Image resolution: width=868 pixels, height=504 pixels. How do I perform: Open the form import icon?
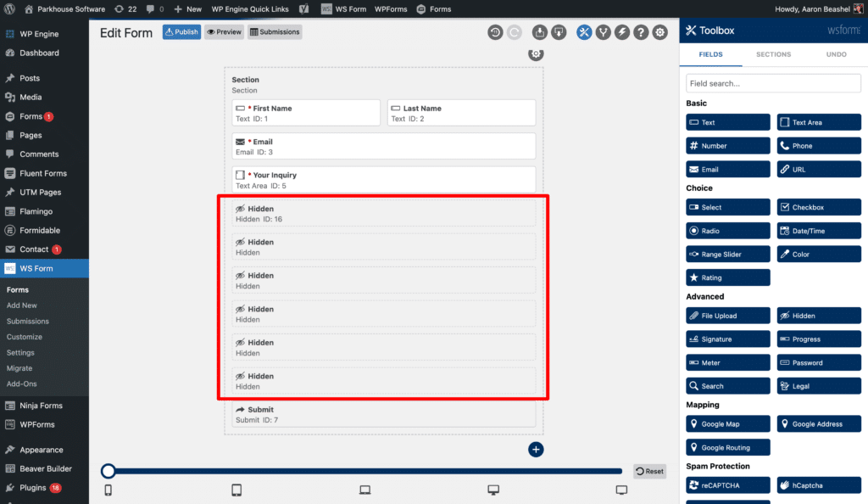(540, 31)
